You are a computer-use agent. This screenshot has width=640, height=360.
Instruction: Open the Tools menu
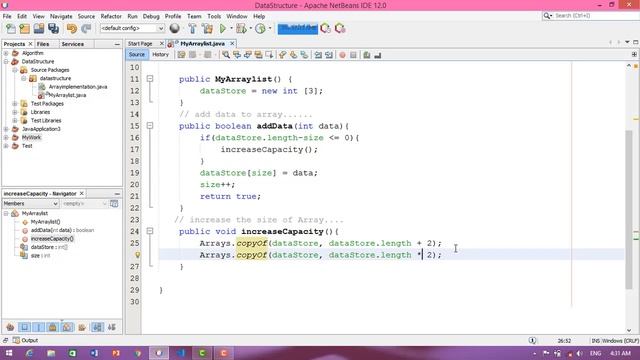pyautogui.click(x=214, y=16)
